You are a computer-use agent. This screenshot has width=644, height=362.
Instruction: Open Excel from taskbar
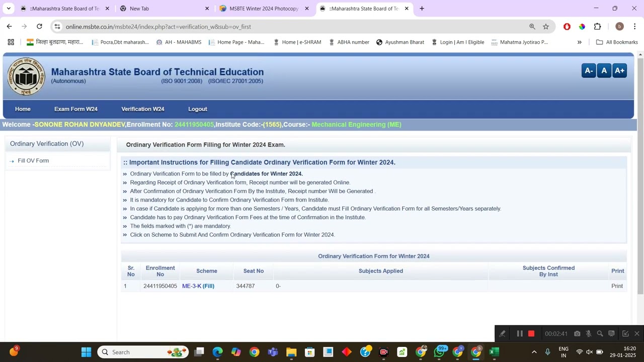[x=494, y=352]
